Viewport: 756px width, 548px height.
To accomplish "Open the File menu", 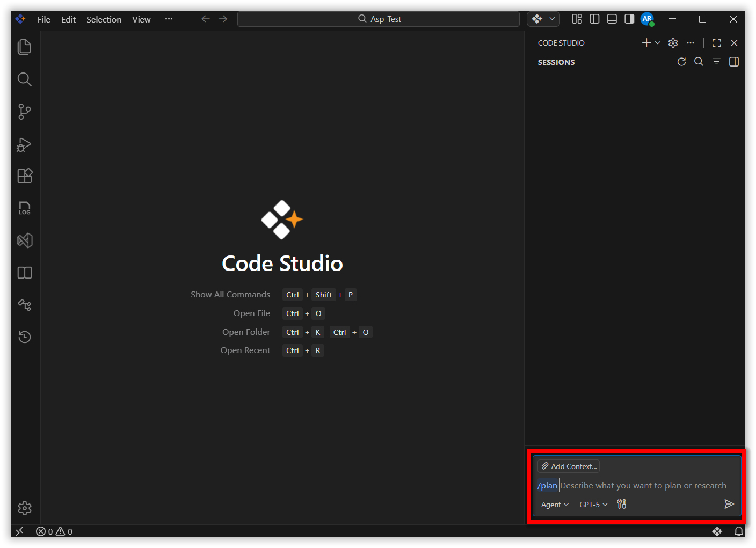I will (x=43, y=19).
